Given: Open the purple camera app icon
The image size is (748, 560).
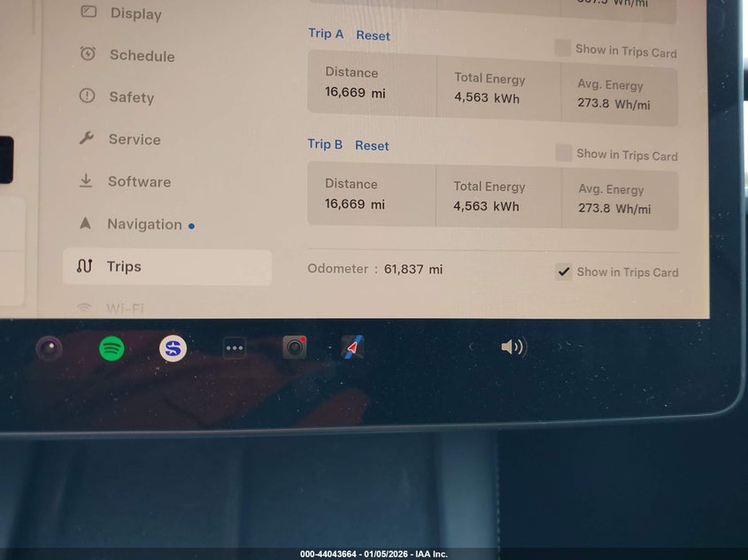Looking at the screenshot, I should tap(49, 349).
